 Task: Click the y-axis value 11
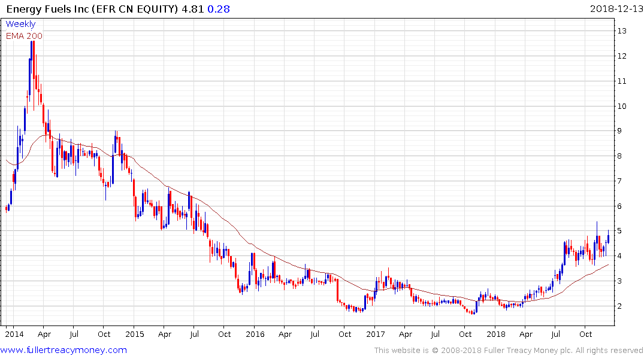click(622, 81)
